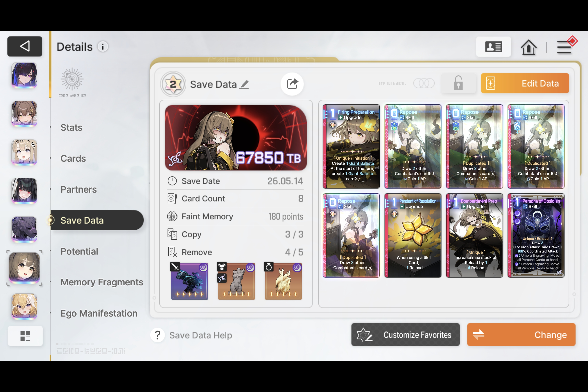Image resolution: width=588 pixels, height=392 pixels.
Task: Open the Memory Fragments section
Action: (102, 282)
